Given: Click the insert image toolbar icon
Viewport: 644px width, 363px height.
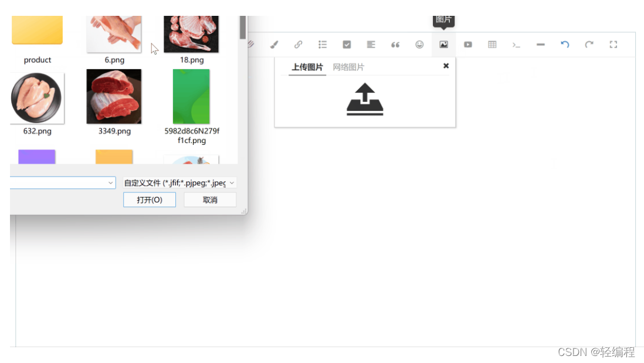Looking at the screenshot, I should pyautogui.click(x=443, y=45).
